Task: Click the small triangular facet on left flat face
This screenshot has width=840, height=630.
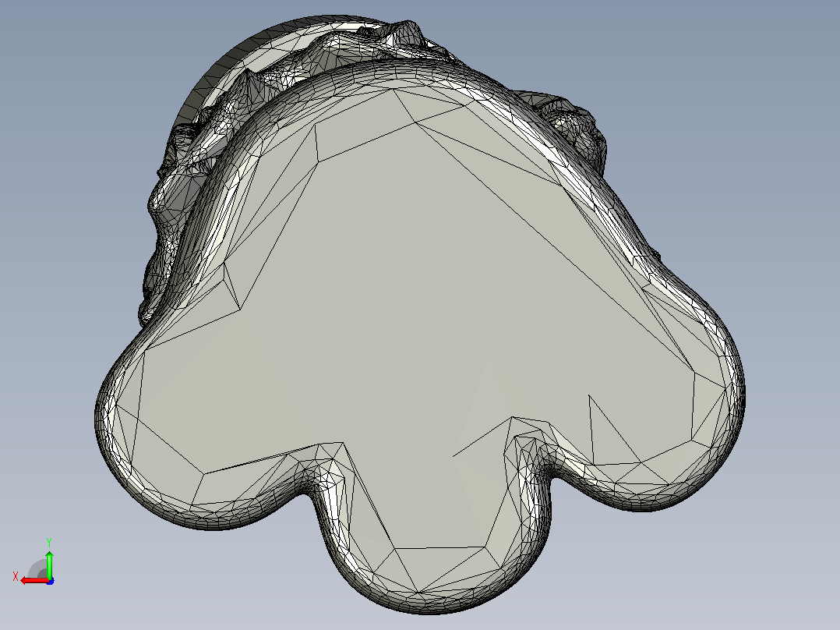Action: pyautogui.click(x=231, y=289)
